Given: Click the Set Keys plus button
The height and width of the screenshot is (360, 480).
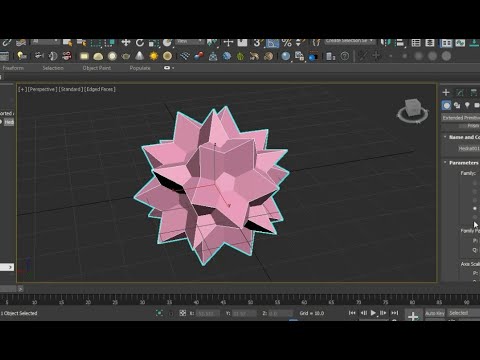Looking at the screenshot, I should coord(413,315).
